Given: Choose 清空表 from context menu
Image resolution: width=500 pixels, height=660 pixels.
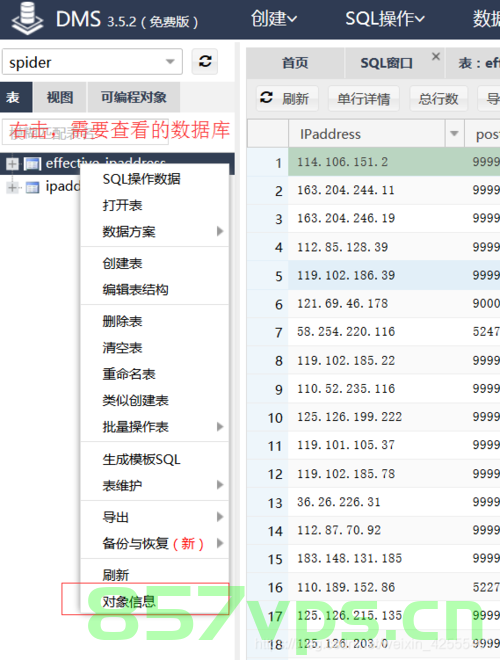Looking at the screenshot, I should (x=155, y=348).
